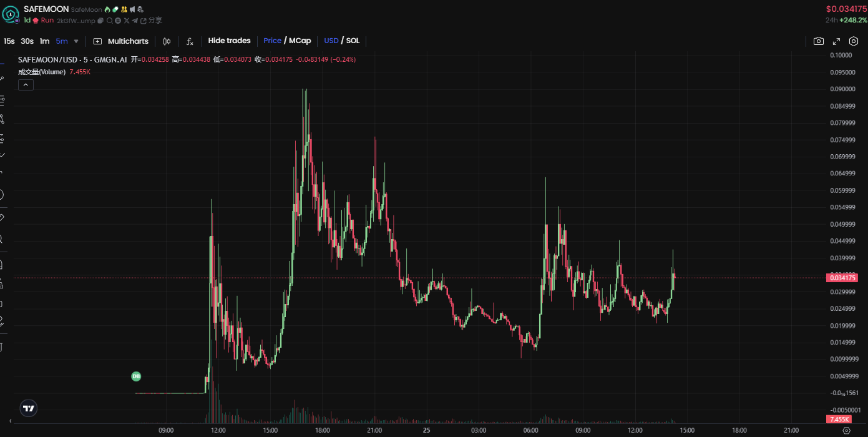Open fullscreen chart mode
This screenshot has width=868, height=437.
coord(836,41)
